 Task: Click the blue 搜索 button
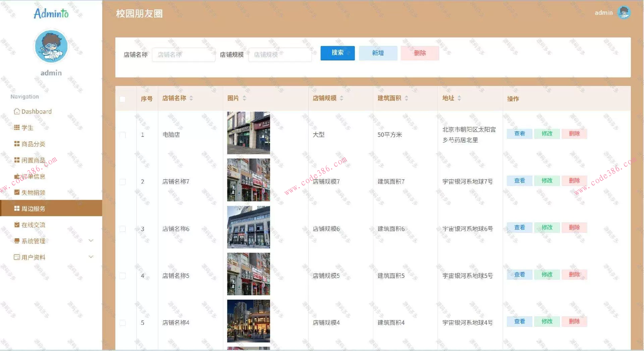point(337,53)
